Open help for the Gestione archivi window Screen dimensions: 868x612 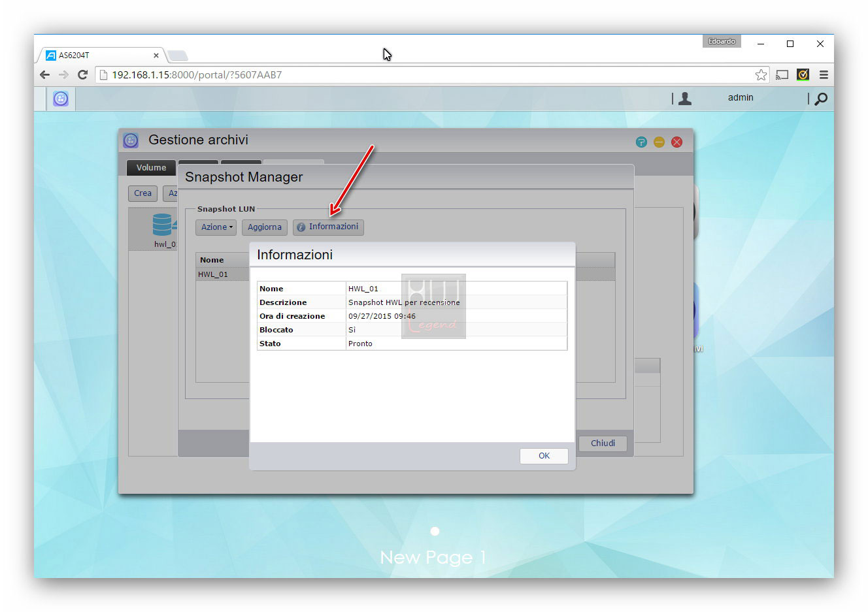point(641,142)
